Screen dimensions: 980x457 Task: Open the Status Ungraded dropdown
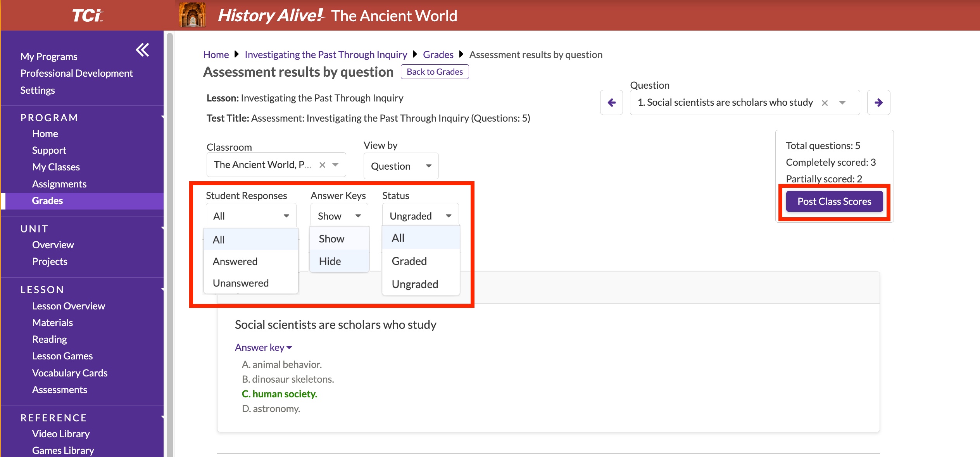(x=420, y=216)
